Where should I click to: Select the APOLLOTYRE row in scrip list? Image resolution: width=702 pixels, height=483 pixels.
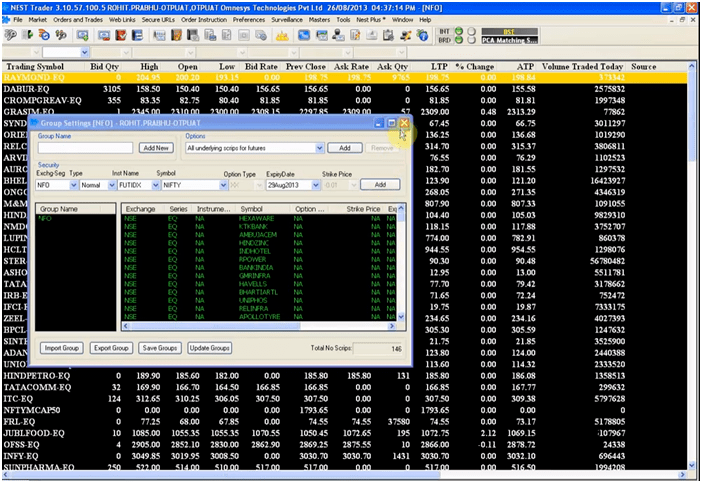[x=259, y=316]
